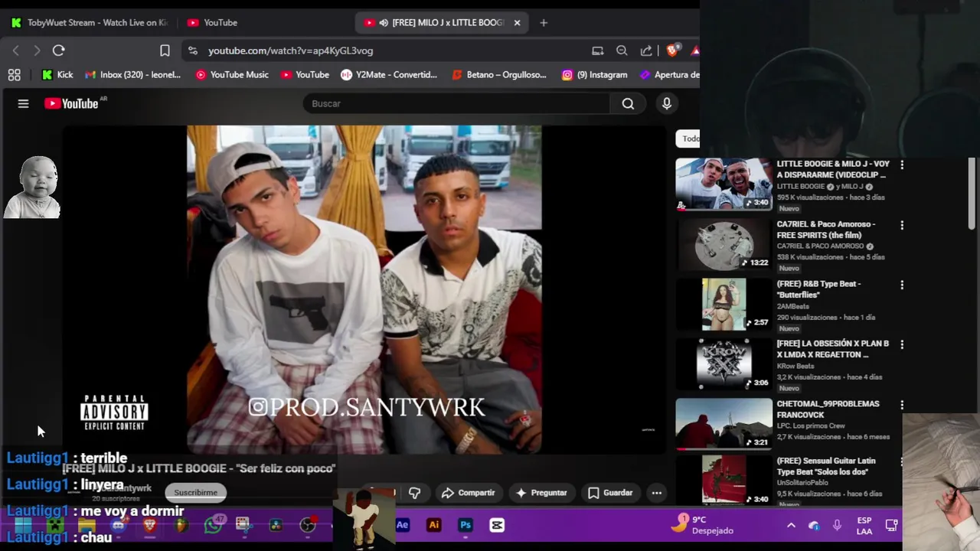Viewport: 980px width, 551px height.
Task: Open Discord from the taskbar
Action: click(x=118, y=525)
